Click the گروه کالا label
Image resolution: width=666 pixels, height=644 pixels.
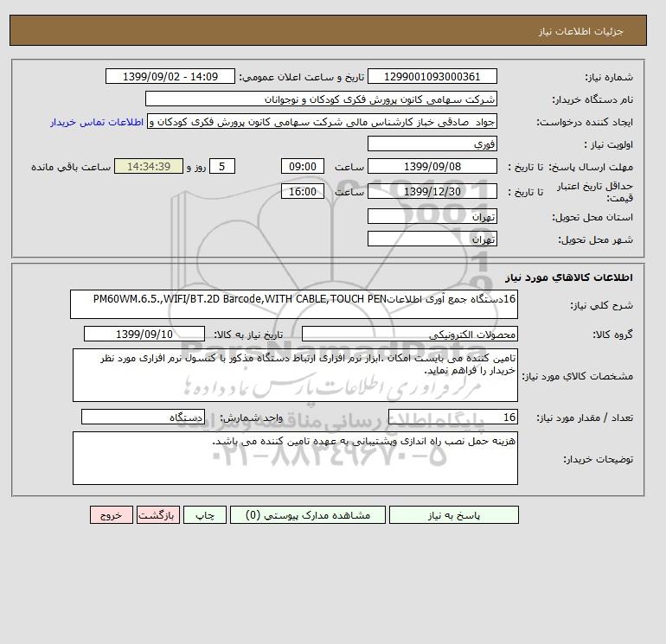click(613, 335)
